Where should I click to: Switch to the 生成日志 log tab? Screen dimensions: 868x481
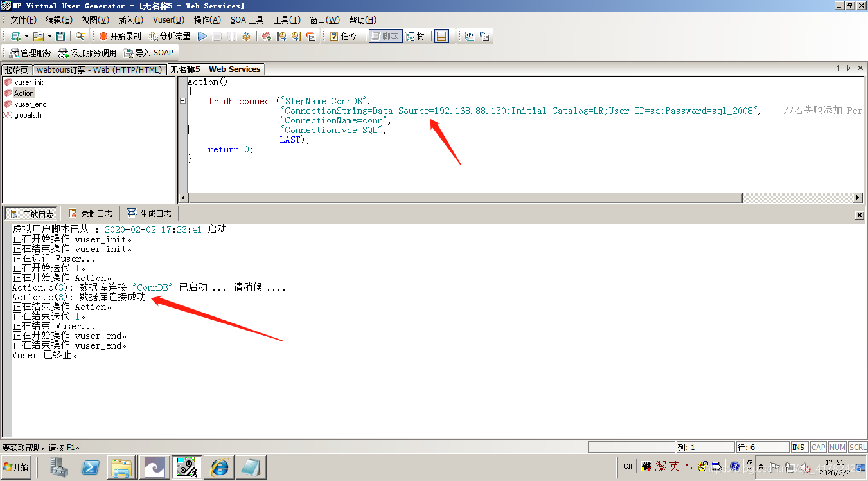(149, 213)
